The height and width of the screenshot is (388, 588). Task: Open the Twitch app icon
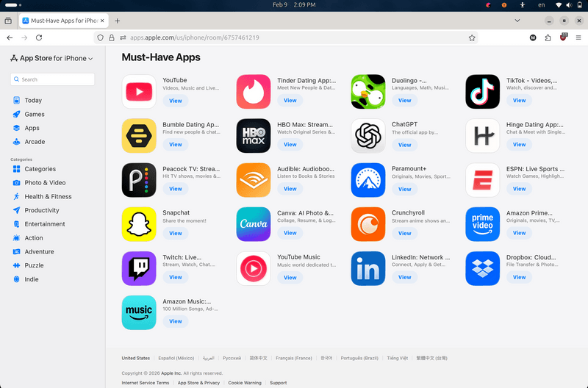[x=139, y=268]
